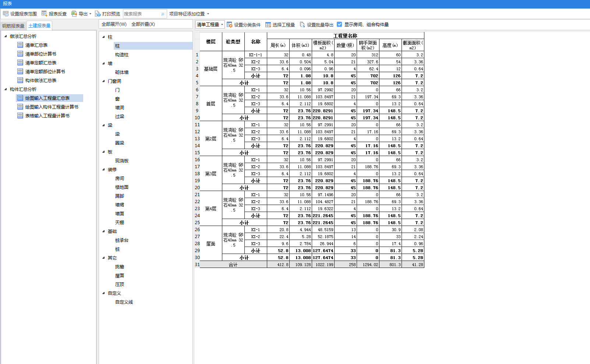This screenshot has height=364, width=590.
Task: Click the 报表反查 icon
Action: [x=44, y=14]
